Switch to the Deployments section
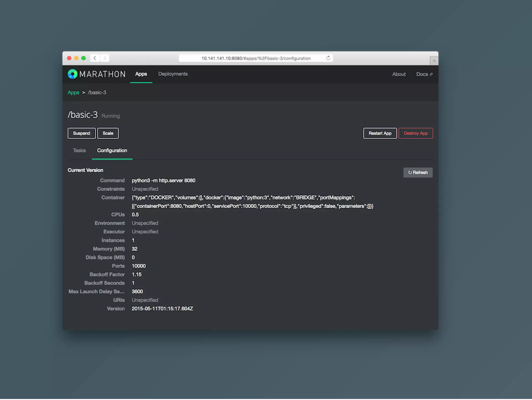This screenshot has height=400, width=532. click(173, 74)
